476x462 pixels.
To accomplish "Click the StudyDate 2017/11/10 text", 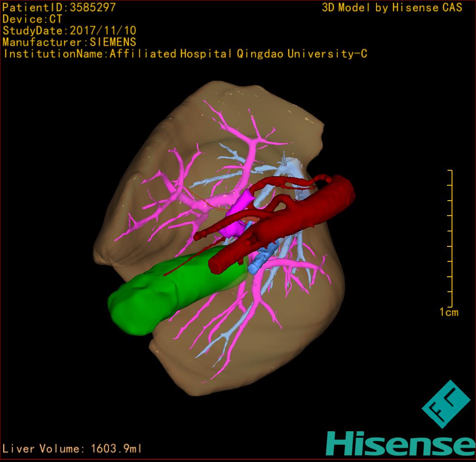I will coord(69,31).
